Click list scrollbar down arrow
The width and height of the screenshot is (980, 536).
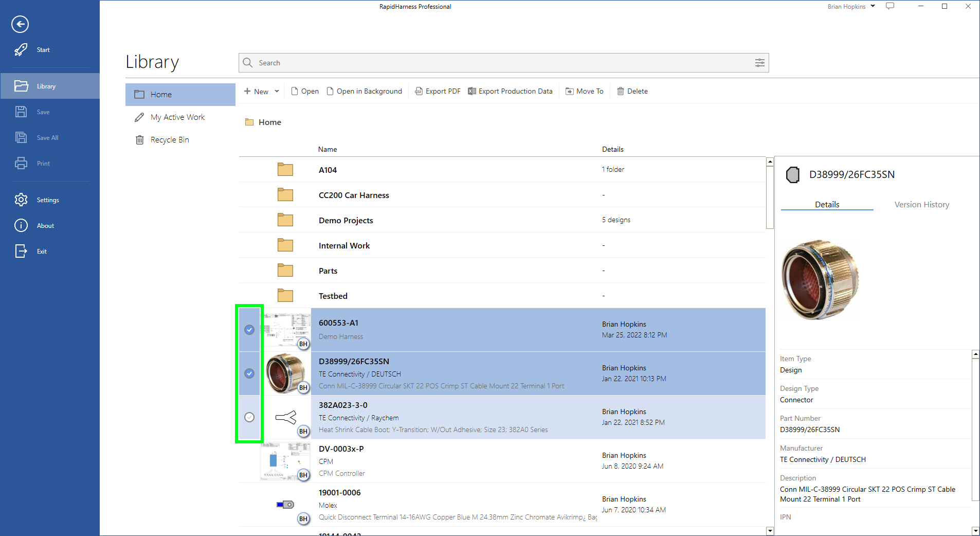pos(770,531)
